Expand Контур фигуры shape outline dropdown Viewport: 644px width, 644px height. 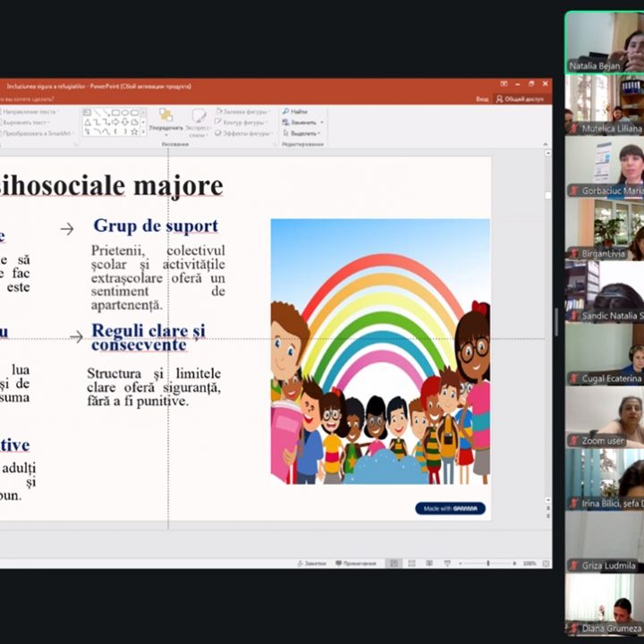coord(244,122)
